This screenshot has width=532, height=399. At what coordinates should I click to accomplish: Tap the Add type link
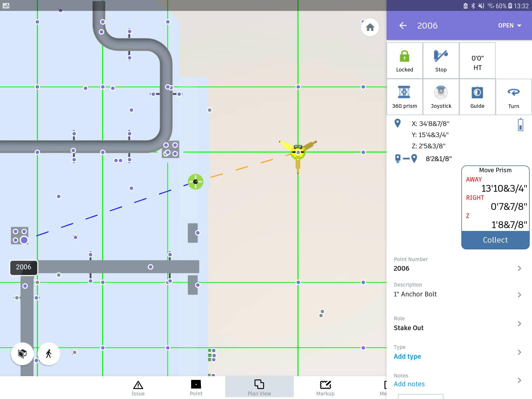[407, 356]
